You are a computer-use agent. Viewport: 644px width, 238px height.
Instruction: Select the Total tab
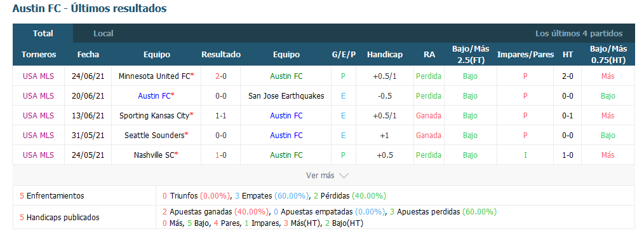[x=43, y=34]
